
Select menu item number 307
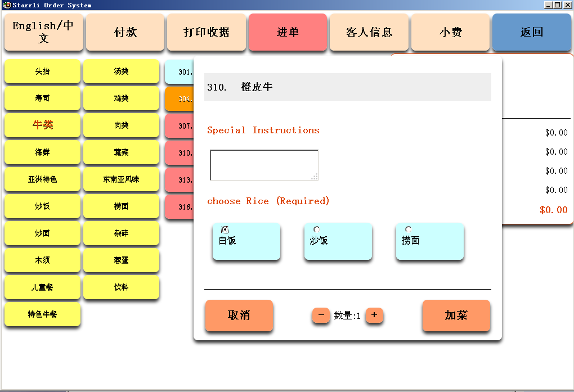pos(180,126)
